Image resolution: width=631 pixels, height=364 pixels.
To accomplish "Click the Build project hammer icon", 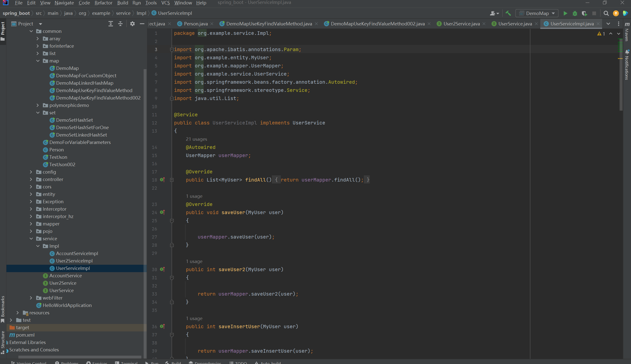I will [508, 13].
